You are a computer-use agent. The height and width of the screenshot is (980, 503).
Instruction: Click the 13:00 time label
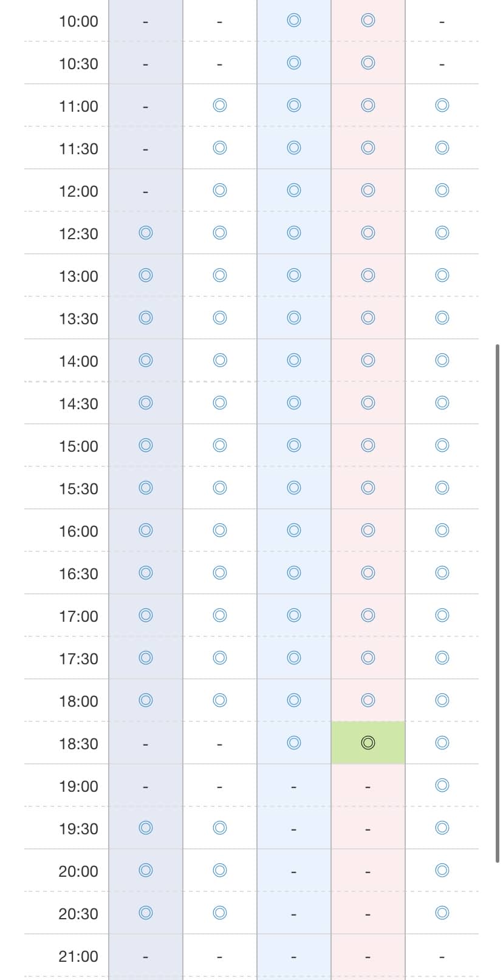[x=78, y=276]
